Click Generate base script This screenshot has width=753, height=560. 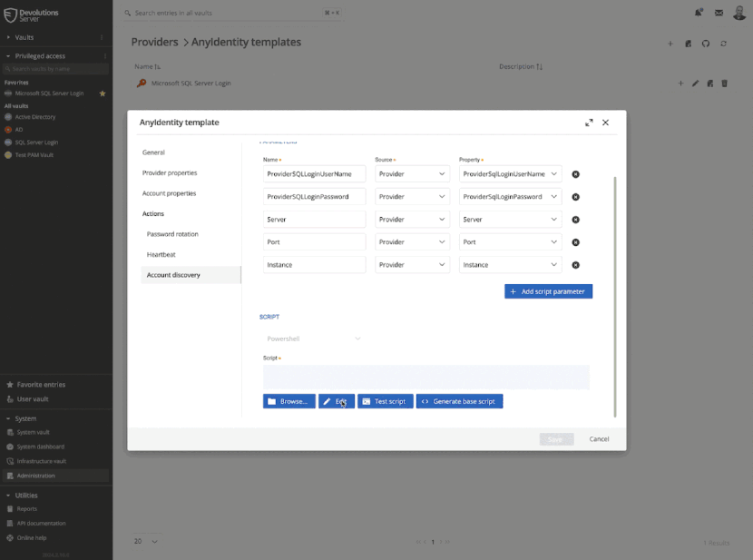459,401
